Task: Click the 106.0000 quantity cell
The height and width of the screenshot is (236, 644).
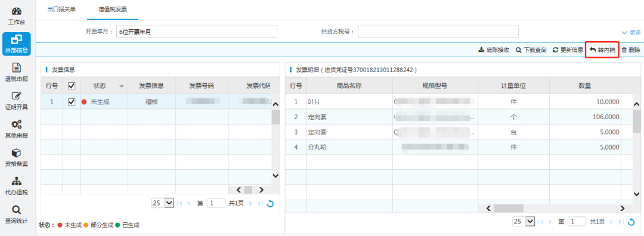Action: pos(585,117)
